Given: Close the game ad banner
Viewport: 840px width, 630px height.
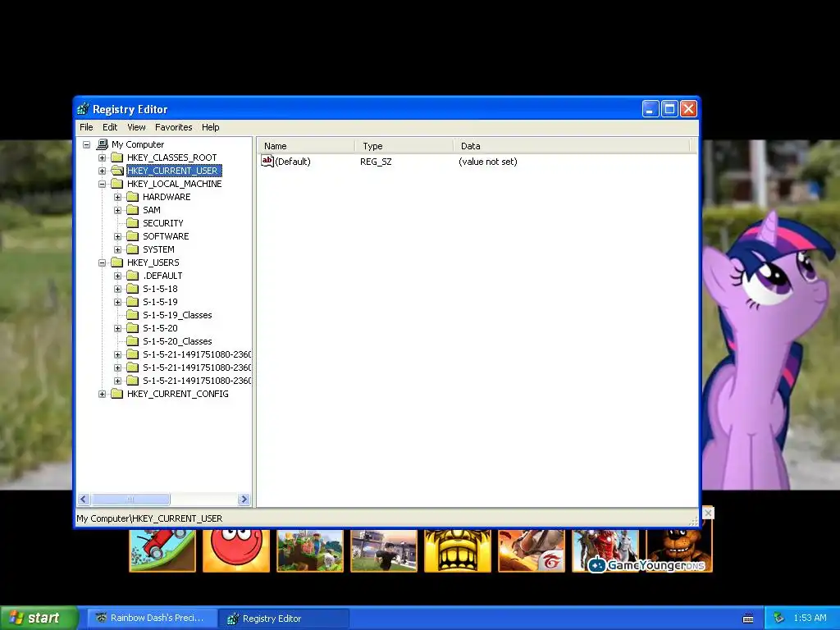Looking at the screenshot, I should click(708, 513).
